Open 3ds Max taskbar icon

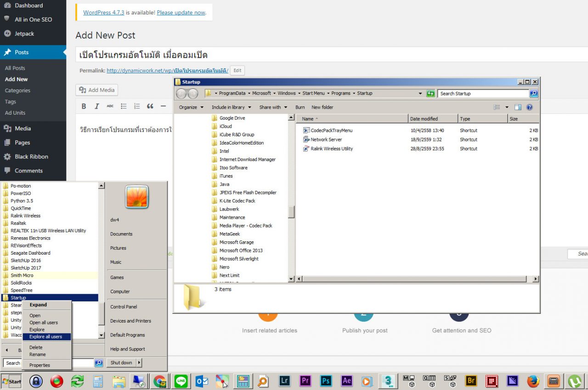[388, 381]
